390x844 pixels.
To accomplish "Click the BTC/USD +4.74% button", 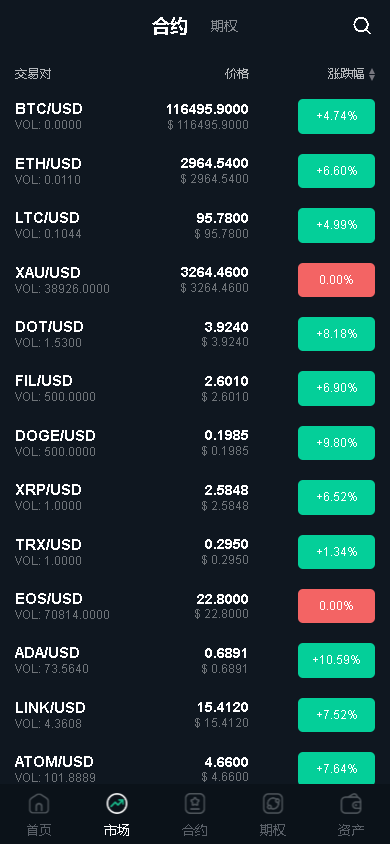I will [336, 116].
